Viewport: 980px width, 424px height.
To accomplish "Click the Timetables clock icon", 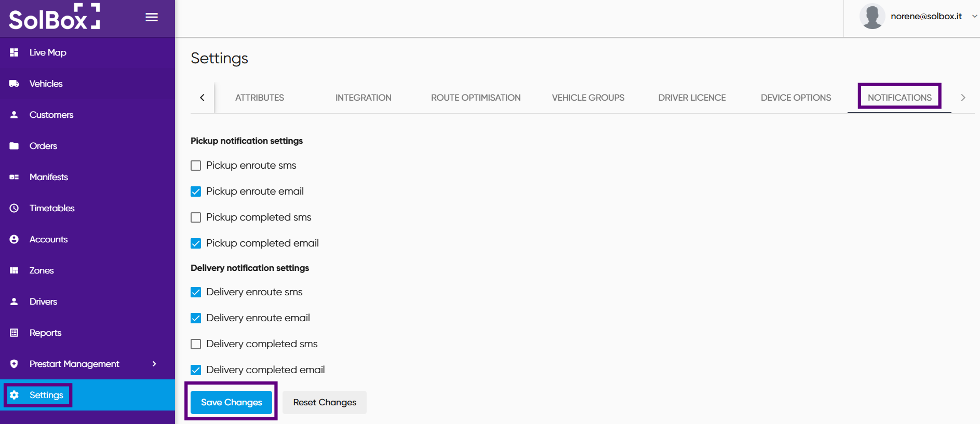I will click(x=14, y=208).
